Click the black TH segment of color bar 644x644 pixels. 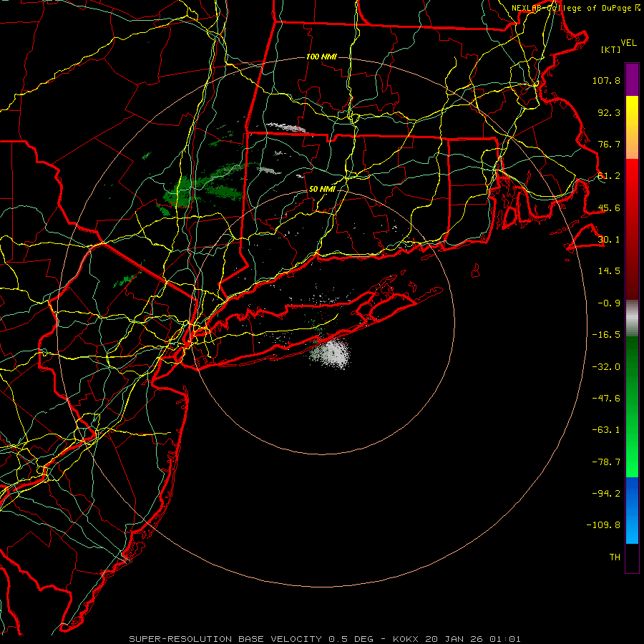[632, 558]
